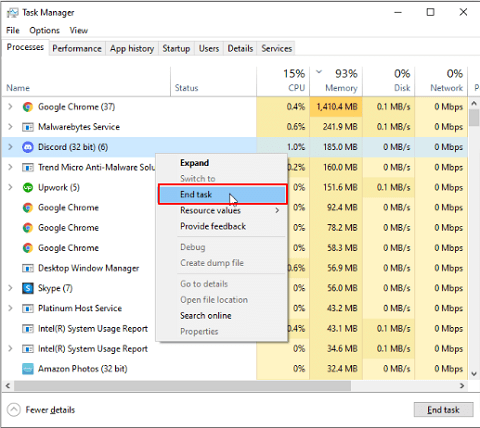This screenshot has width=480, height=428.
Task: Click the vertical scrollbar thumb
Action: click(474, 118)
